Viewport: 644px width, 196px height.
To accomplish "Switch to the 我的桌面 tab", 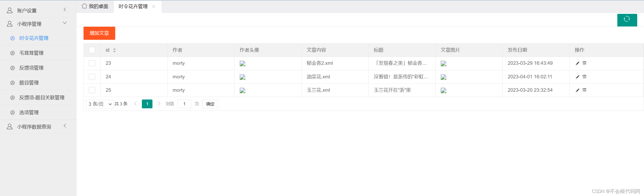I will [95, 6].
